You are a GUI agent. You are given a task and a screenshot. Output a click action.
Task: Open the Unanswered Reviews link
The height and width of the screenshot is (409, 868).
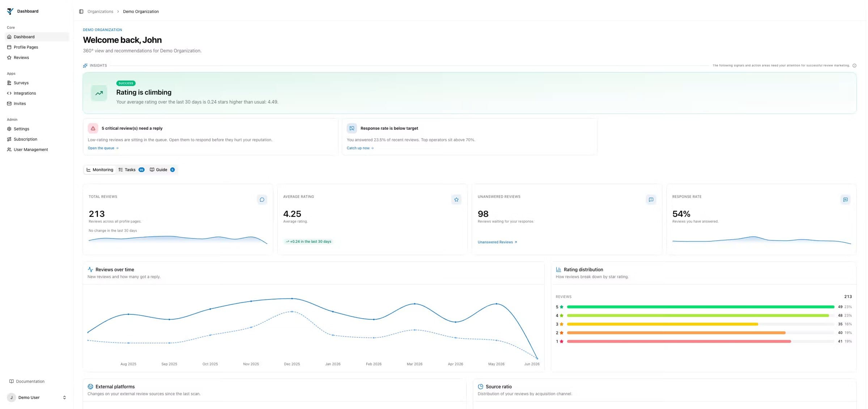[x=497, y=242]
